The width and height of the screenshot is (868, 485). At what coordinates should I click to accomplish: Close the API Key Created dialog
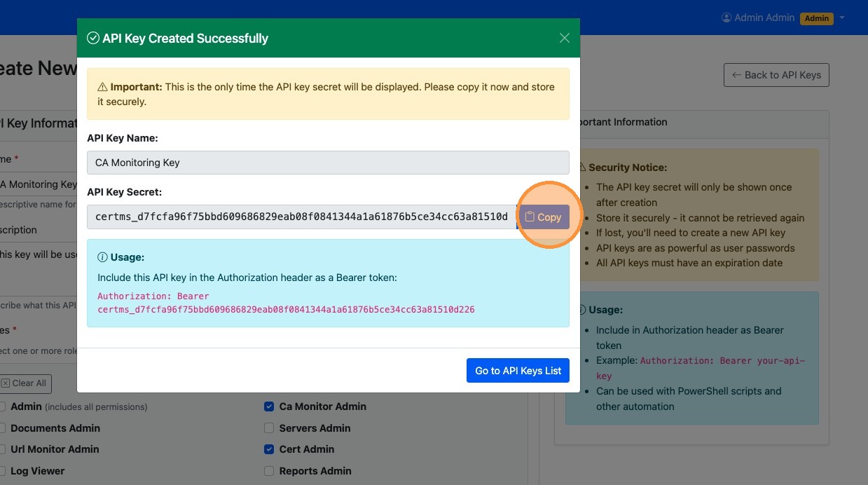pos(565,38)
